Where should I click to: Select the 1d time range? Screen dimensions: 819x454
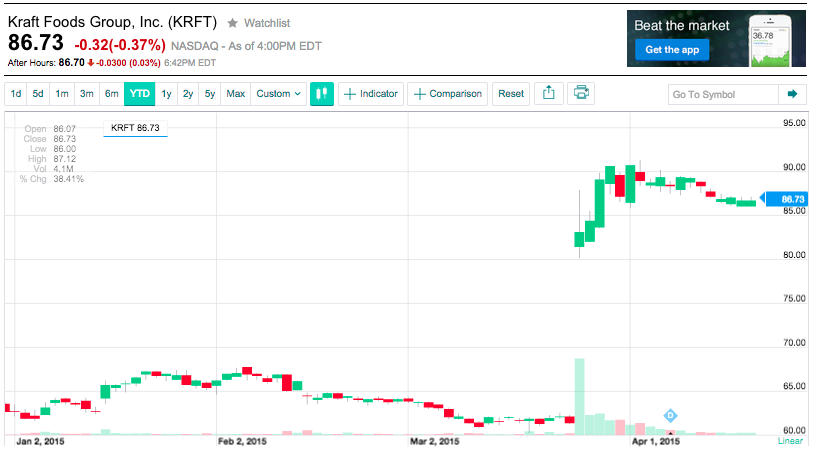[x=16, y=94]
